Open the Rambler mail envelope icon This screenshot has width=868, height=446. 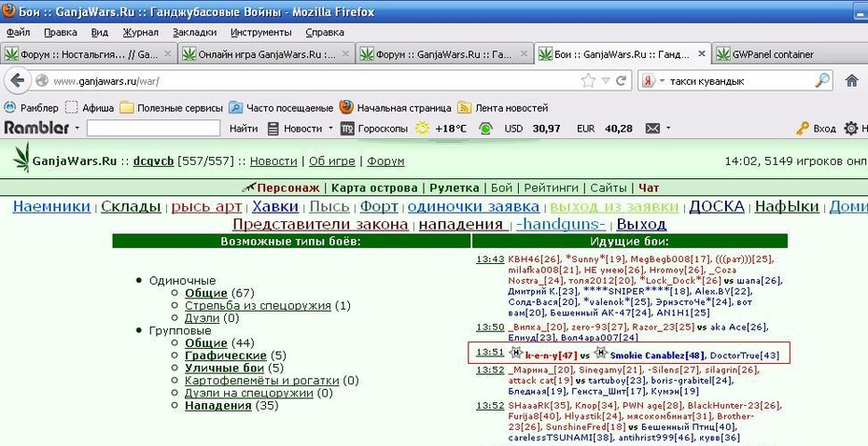click(x=653, y=129)
